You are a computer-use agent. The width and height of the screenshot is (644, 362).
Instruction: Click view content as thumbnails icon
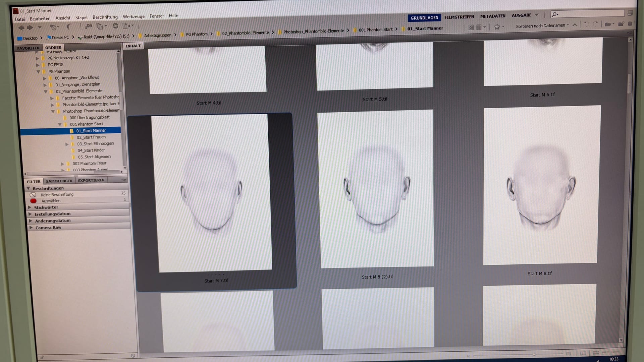click(596, 353)
